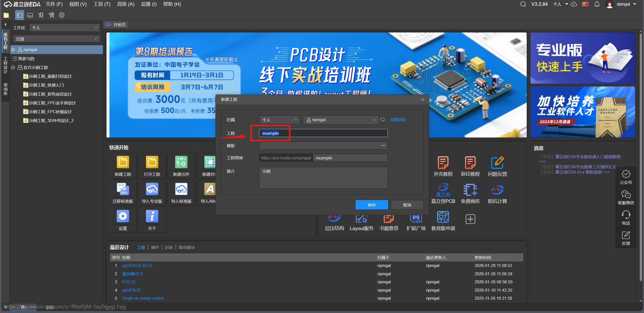
Task: Toggle the bottom panel icon in toolbar
Action: [x=30, y=15]
